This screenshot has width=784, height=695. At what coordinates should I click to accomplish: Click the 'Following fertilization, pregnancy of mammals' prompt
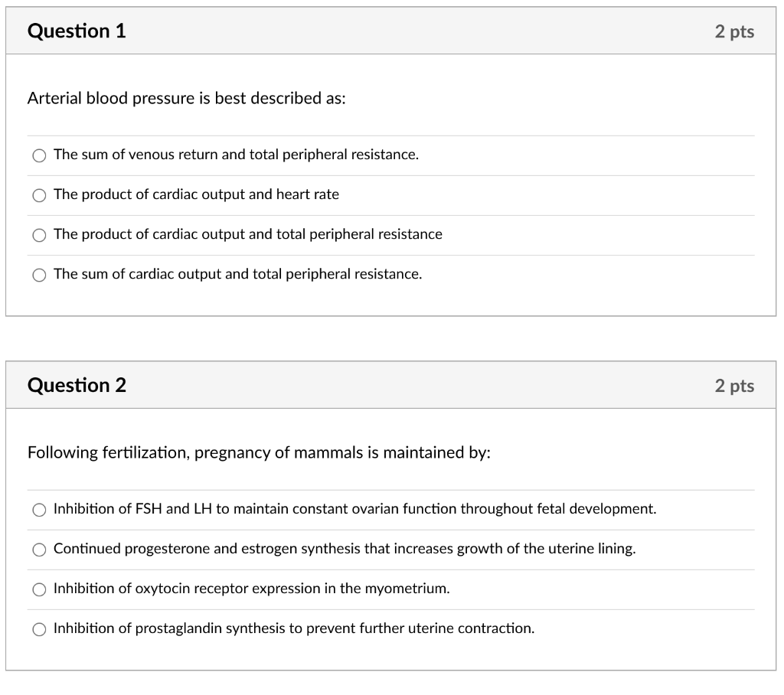259,453
